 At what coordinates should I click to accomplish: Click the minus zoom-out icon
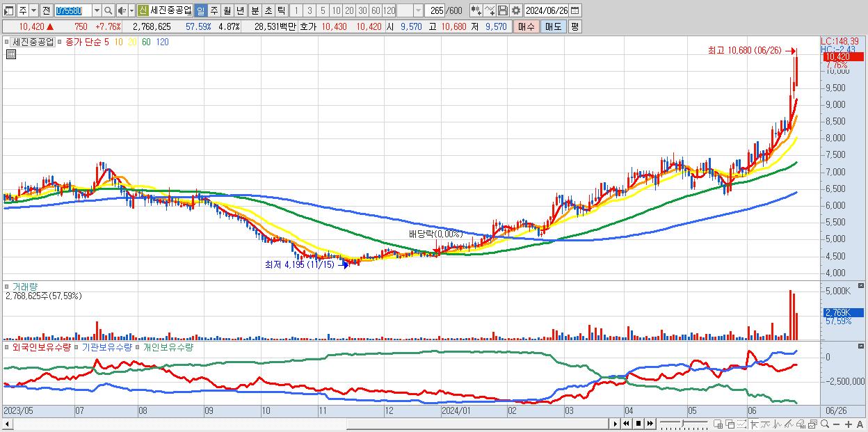point(837,424)
